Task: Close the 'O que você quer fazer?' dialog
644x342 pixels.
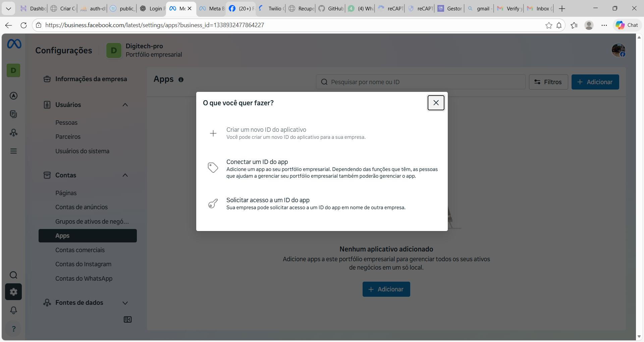Action: pos(436,103)
